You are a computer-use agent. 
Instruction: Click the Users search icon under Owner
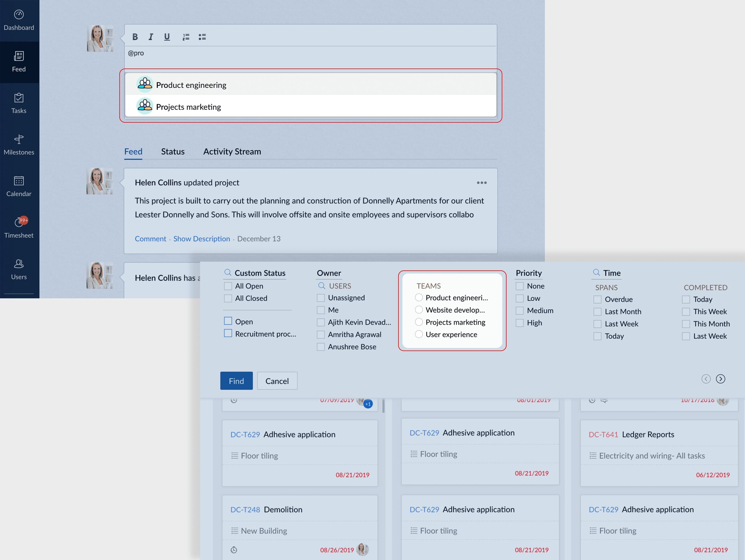pyautogui.click(x=322, y=285)
